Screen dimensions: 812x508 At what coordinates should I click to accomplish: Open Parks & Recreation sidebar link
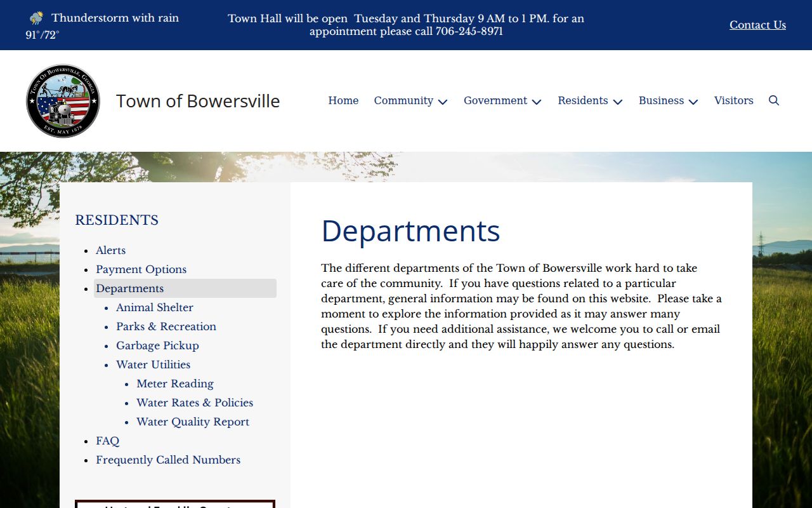[x=166, y=326]
